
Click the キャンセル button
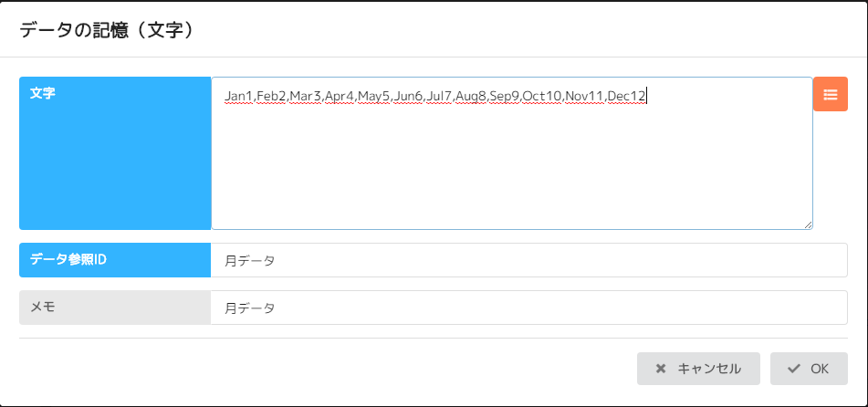click(x=698, y=369)
